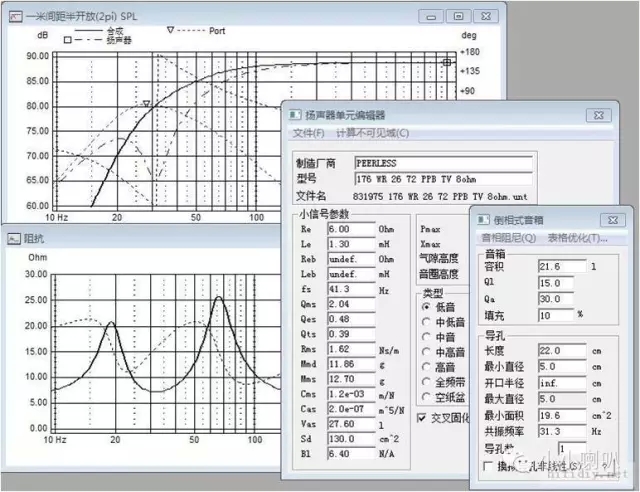Click the SPL graph window title icon
This screenshot has height=492, width=640.
click(11, 17)
